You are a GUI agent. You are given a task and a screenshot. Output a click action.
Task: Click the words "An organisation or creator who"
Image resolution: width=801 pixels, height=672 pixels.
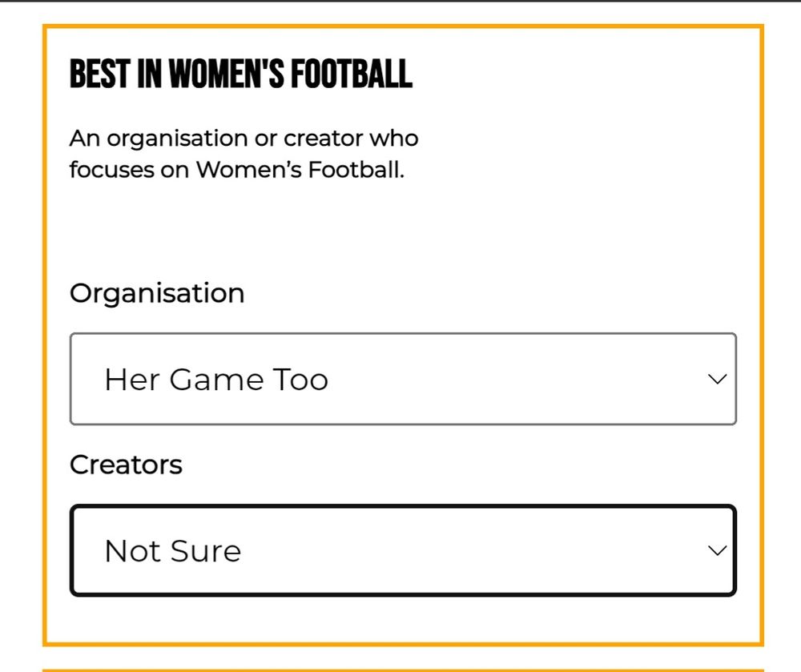(x=244, y=139)
